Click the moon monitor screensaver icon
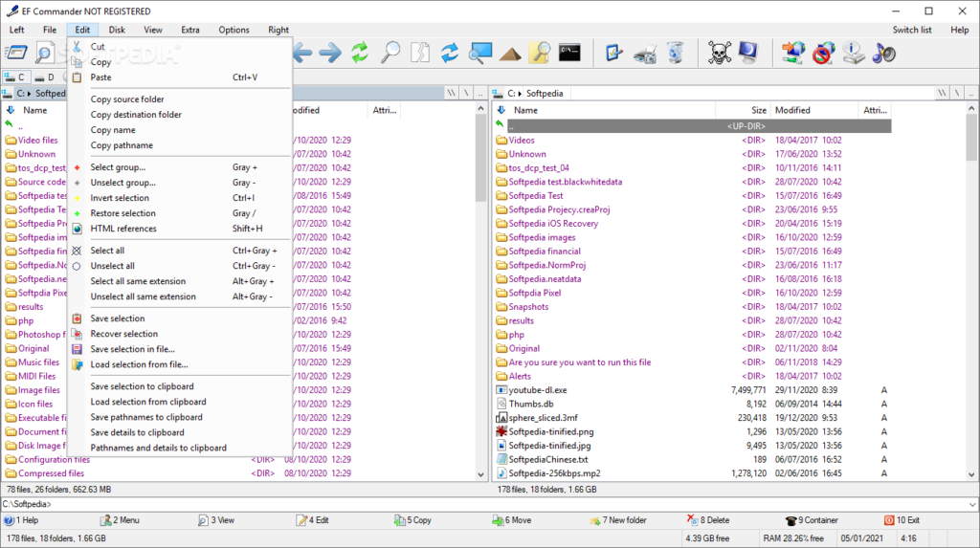This screenshot has width=980, height=548. pos(748,54)
